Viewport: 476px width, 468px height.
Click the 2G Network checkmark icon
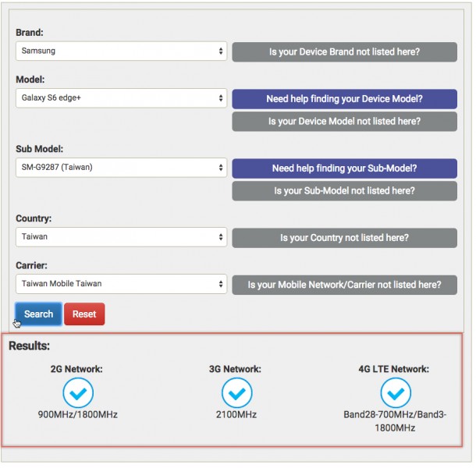tap(77, 392)
